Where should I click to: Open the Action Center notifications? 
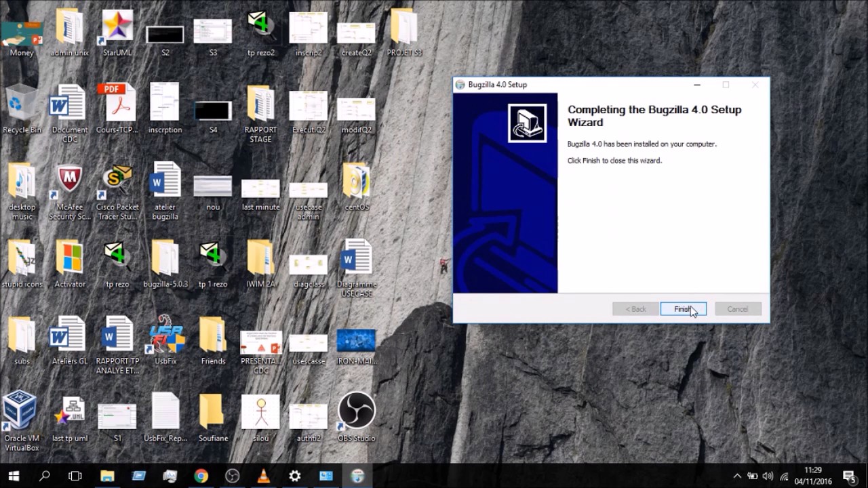click(x=849, y=476)
